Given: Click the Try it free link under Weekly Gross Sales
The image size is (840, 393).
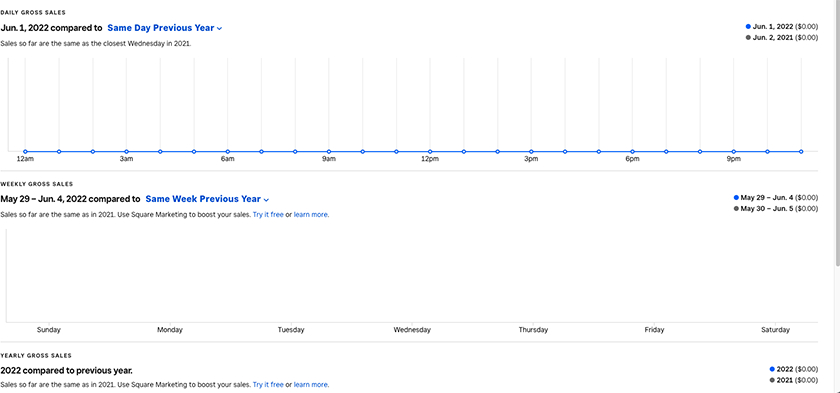Looking at the screenshot, I should click(x=268, y=215).
